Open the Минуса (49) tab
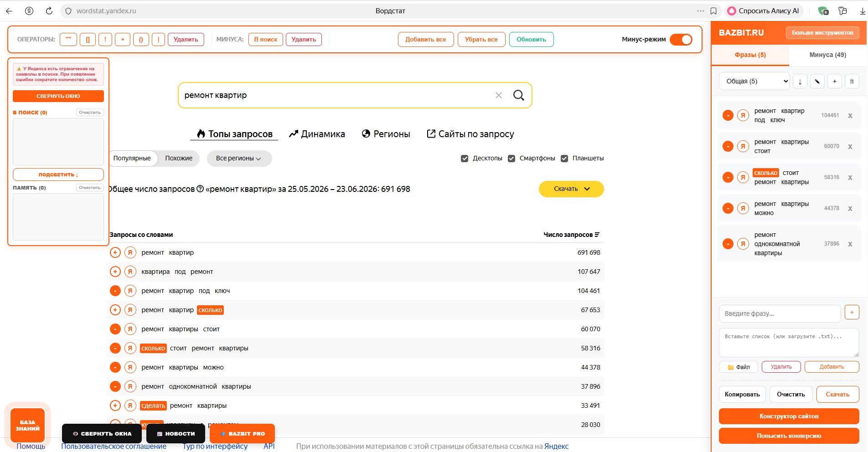 (x=828, y=55)
